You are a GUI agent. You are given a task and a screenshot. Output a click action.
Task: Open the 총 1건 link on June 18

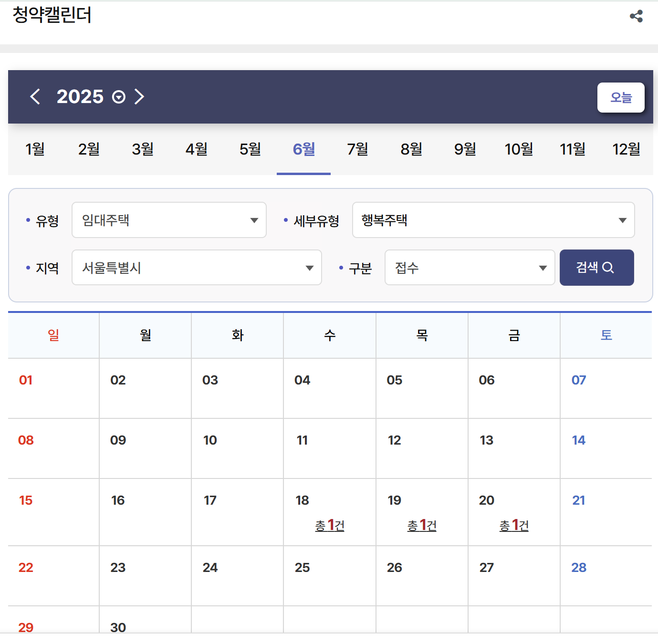click(330, 525)
